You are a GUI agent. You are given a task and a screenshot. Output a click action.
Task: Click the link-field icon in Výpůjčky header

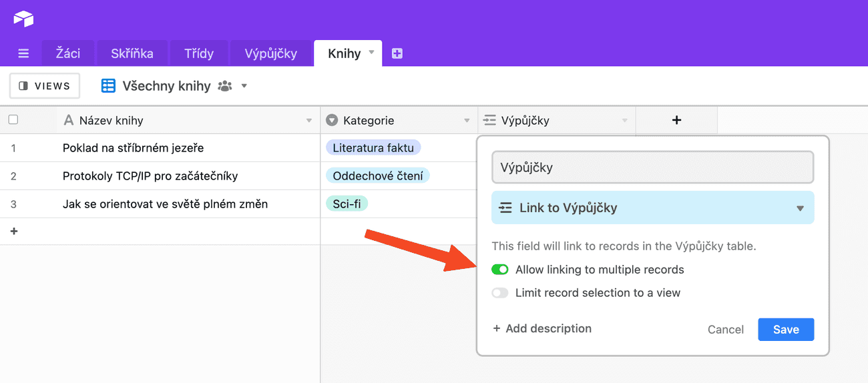click(489, 120)
